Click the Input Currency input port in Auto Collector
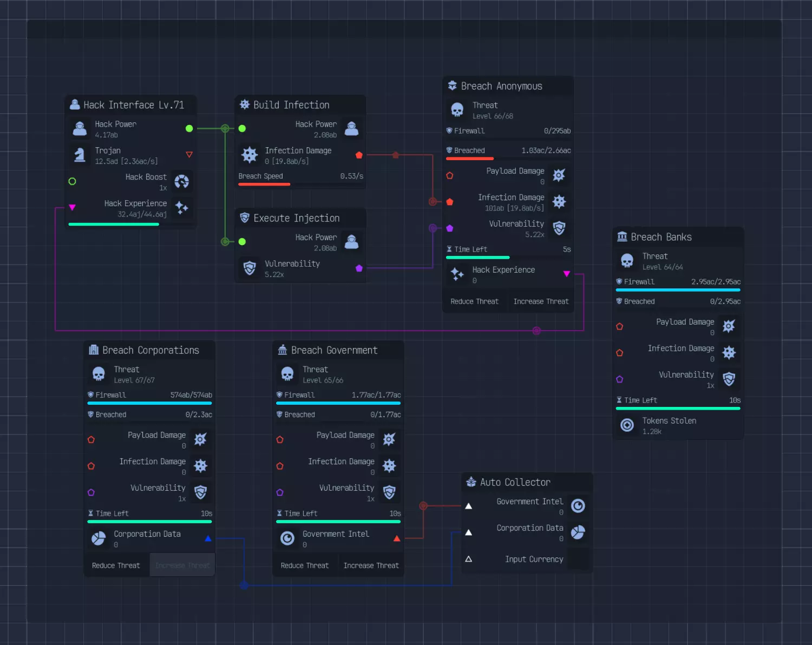Screen dimensions: 812x645 click(469, 559)
